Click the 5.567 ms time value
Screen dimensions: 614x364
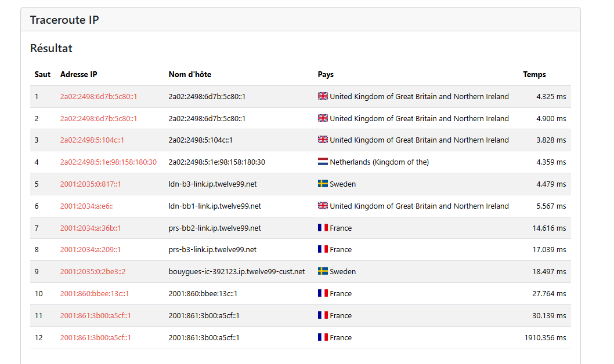click(551, 206)
